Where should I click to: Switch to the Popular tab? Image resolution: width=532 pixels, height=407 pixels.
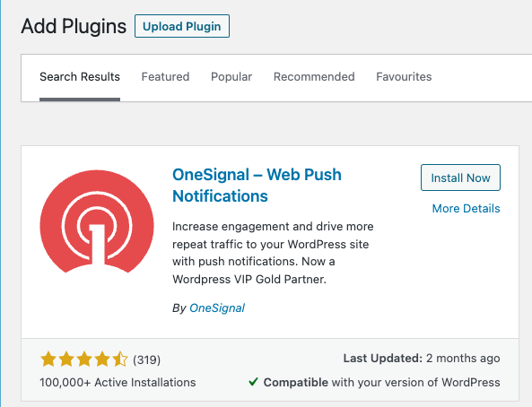pyautogui.click(x=231, y=77)
